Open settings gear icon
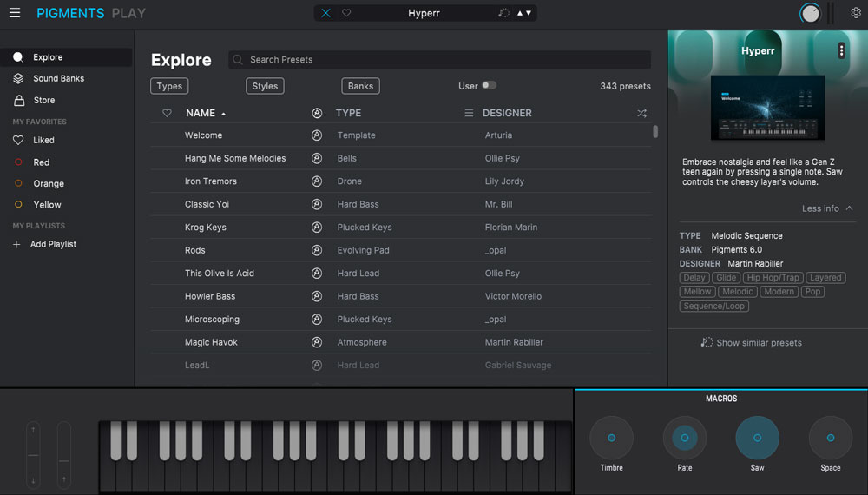 pyautogui.click(x=855, y=13)
